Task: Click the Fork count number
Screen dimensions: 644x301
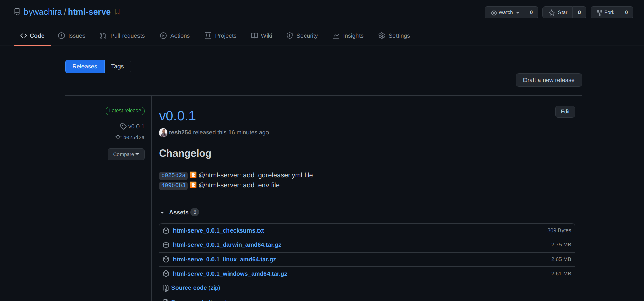Action: [626, 13]
